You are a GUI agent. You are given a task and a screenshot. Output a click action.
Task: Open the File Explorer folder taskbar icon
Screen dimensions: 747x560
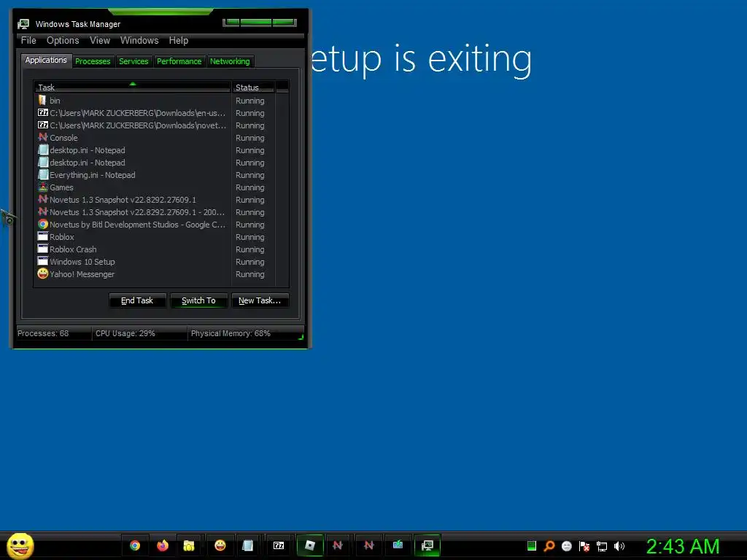point(189,545)
